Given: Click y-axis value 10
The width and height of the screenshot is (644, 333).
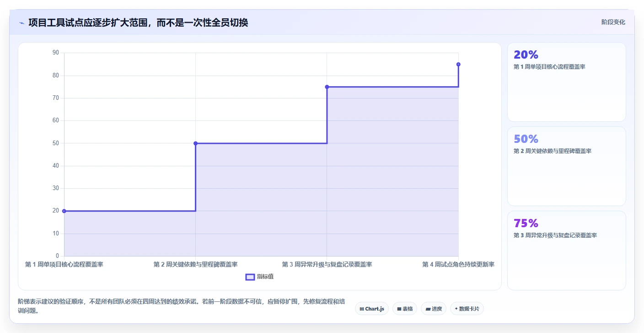Looking at the screenshot, I should point(56,234).
